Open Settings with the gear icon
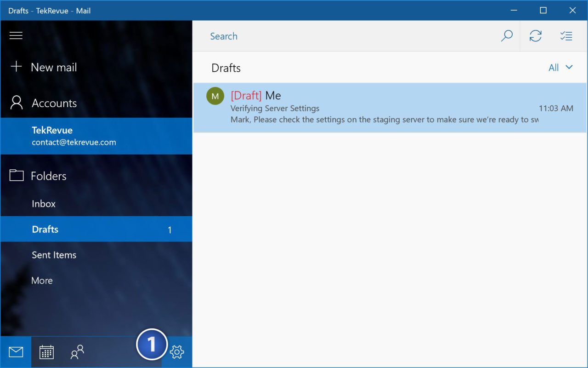 point(177,352)
